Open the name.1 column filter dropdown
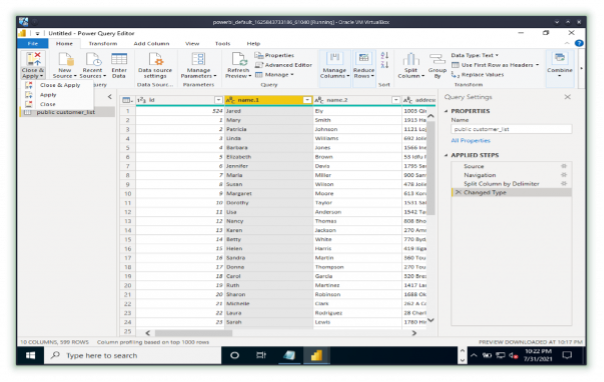 [307, 100]
